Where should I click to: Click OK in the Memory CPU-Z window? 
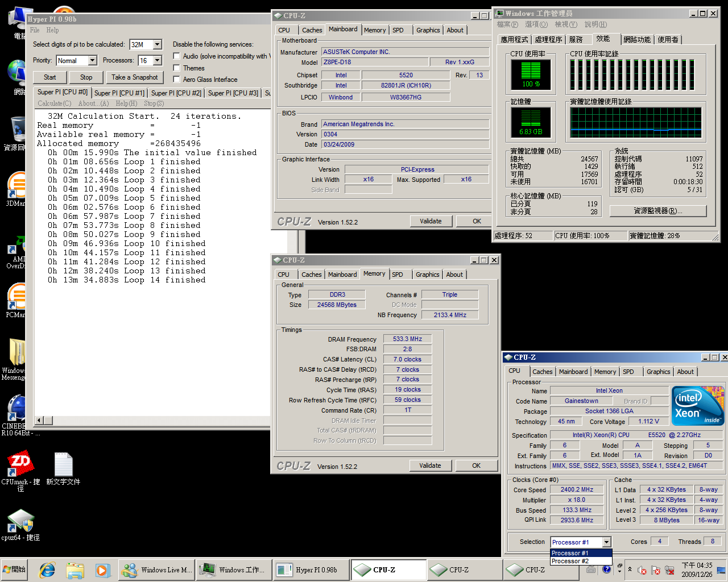[476, 465]
